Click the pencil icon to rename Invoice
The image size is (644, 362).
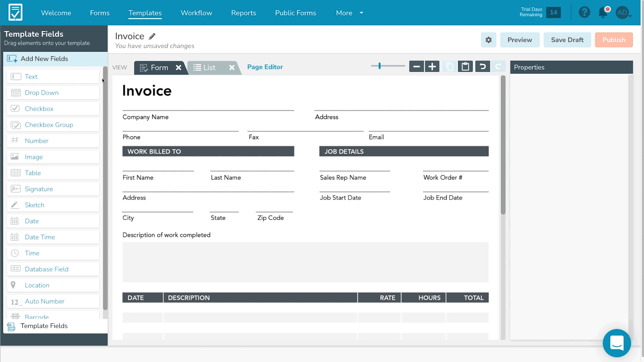[152, 37]
